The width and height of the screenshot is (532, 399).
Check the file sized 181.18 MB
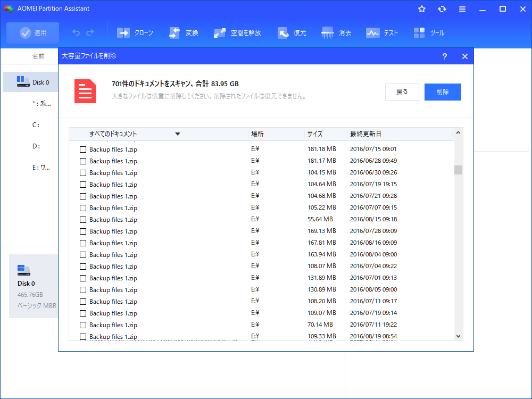pyautogui.click(x=83, y=149)
